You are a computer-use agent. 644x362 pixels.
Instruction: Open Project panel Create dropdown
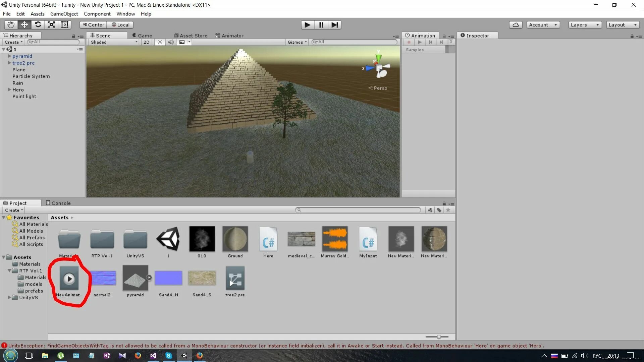[14, 210]
